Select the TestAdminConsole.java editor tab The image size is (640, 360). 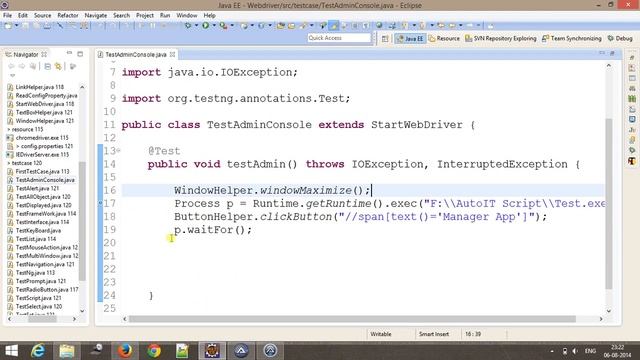[x=136, y=54]
